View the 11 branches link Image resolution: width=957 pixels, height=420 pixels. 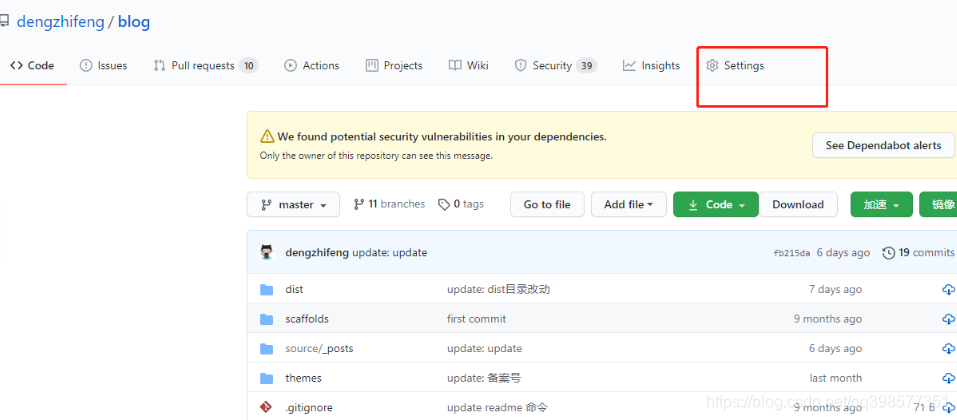[x=389, y=204]
